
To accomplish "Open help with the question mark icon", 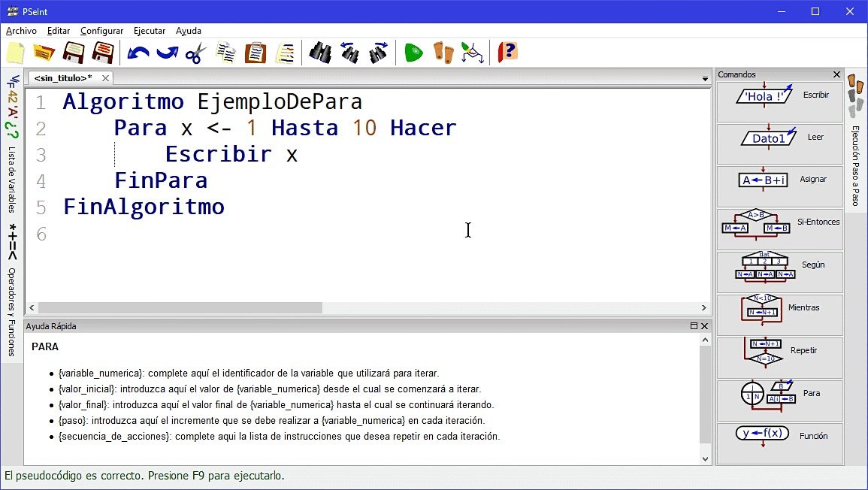I will click(507, 53).
